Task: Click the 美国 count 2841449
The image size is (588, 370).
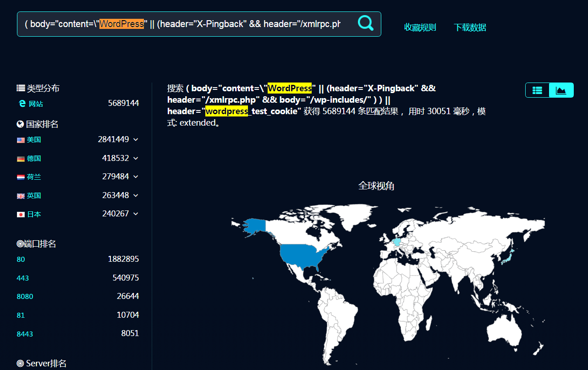Action: click(x=113, y=139)
